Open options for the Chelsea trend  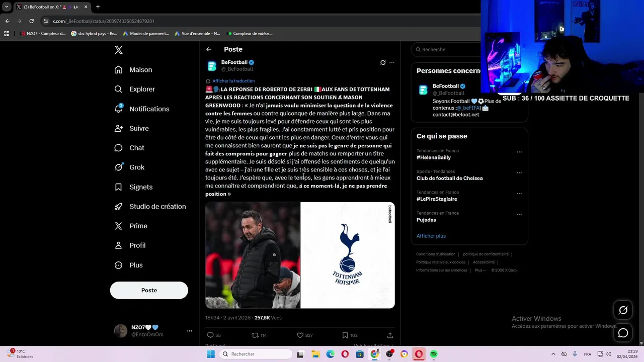click(519, 172)
